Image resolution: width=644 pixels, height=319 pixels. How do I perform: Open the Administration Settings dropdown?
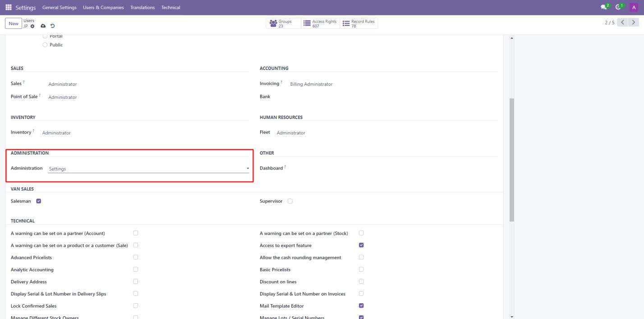148,169
